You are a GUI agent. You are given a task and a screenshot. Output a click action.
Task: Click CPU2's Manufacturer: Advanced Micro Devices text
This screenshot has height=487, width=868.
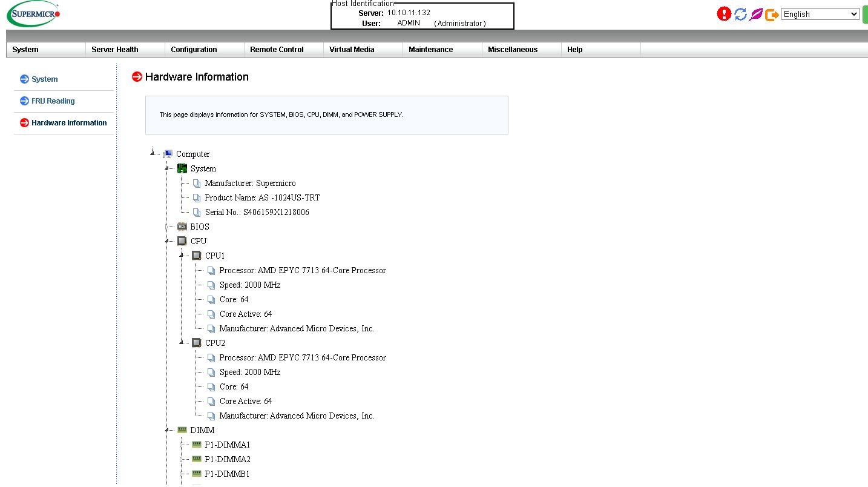297,416
